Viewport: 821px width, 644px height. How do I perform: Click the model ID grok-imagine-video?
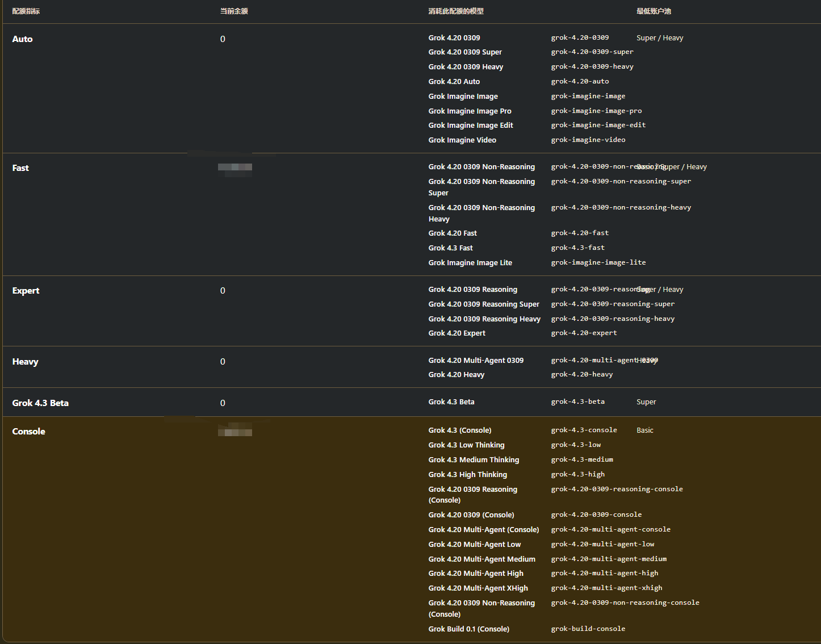588,140
